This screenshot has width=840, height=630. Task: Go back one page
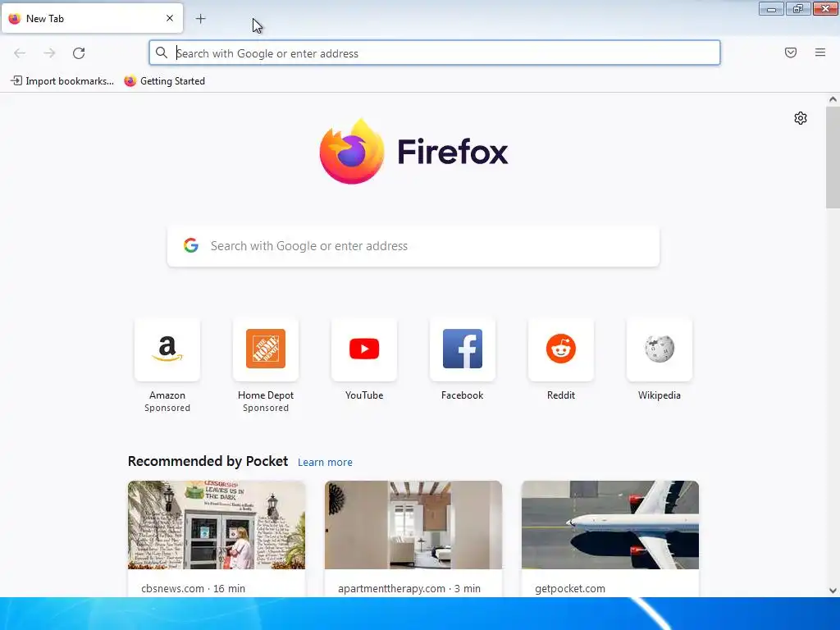pyautogui.click(x=20, y=53)
